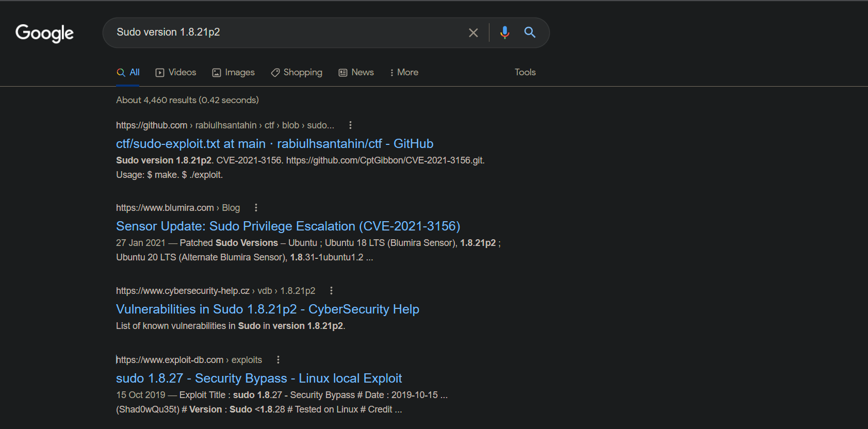Click the exploit-db.com exploits breadcrumb URL
Viewport: 868px width, 429px height.
[189, 360]
